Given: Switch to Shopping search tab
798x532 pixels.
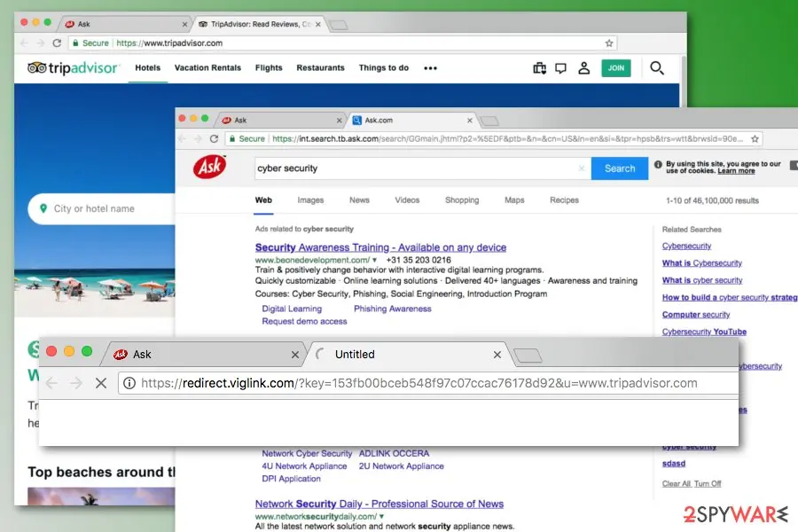Looking at the screenshot, I should [462, 200].
